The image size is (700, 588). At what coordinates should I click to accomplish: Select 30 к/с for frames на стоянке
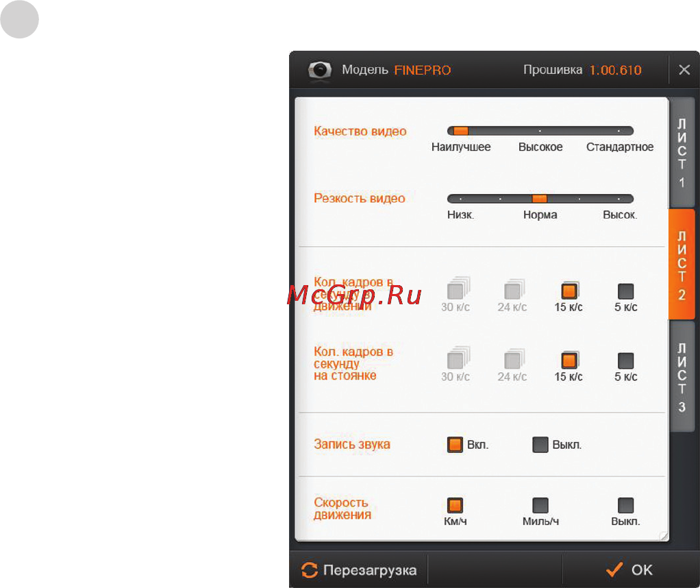[456, 360]
